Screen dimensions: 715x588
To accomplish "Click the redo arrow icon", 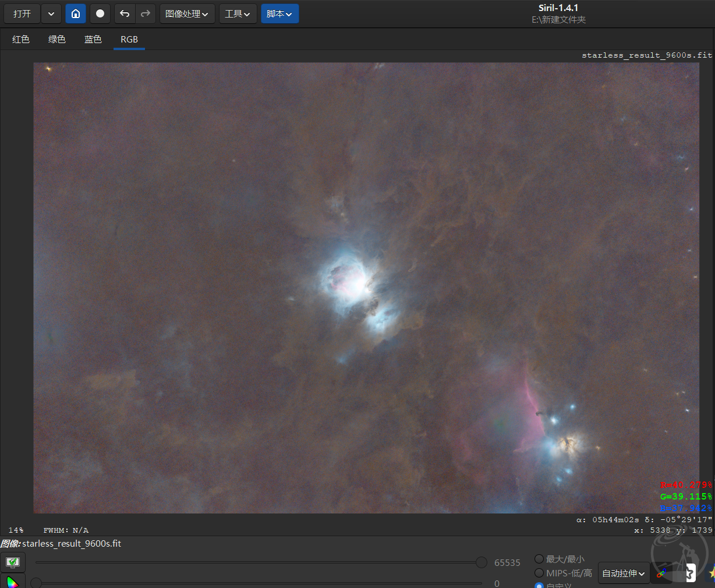I will (146, 13).
